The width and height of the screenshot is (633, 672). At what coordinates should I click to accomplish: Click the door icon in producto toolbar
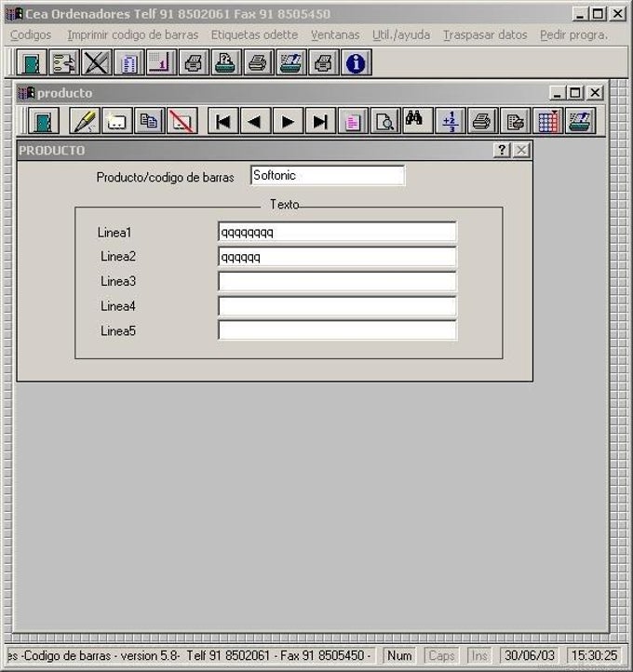(x=43, y=121)
